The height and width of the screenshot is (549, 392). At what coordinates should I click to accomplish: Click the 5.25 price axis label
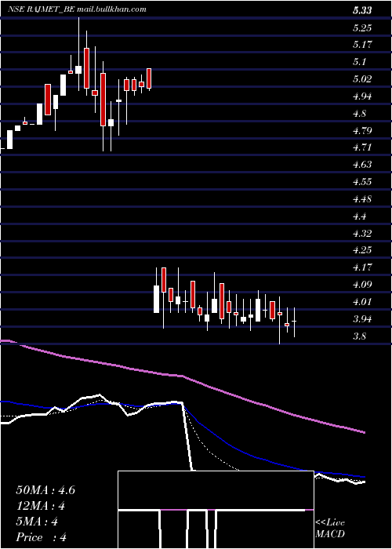tap(362, 27)
